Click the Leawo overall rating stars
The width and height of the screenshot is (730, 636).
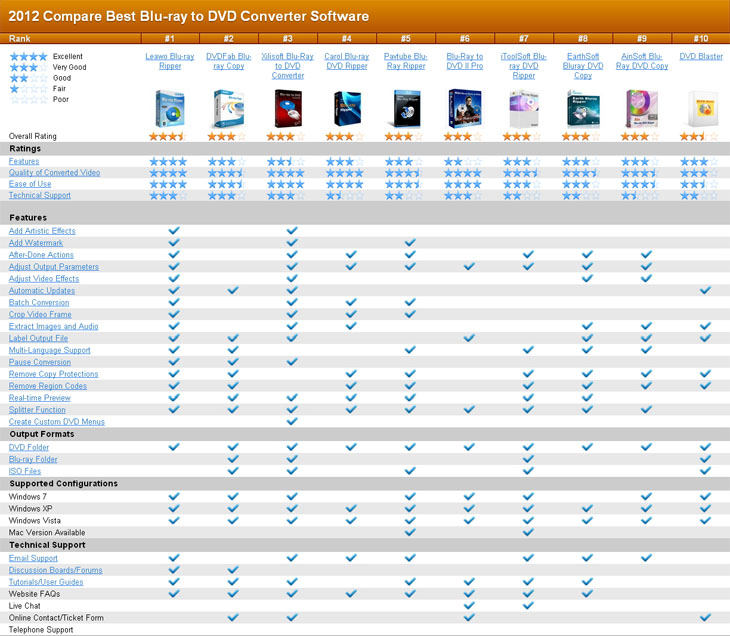click(x=168, y=136)
